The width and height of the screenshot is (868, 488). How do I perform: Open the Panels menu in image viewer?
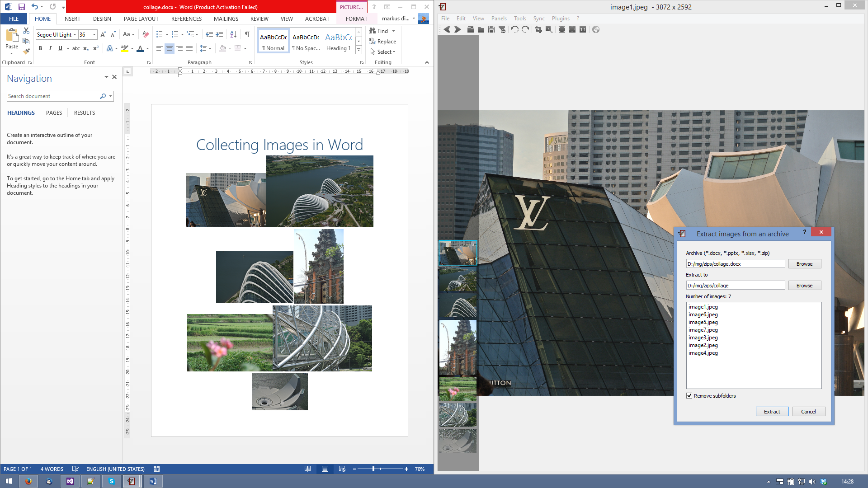[x=499, y=19]
